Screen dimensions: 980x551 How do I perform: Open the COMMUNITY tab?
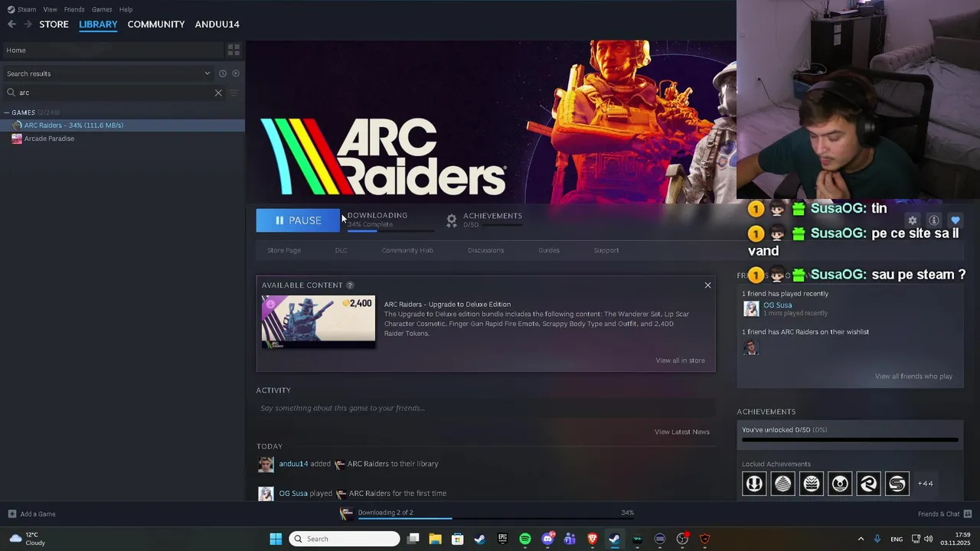point(156,24)
